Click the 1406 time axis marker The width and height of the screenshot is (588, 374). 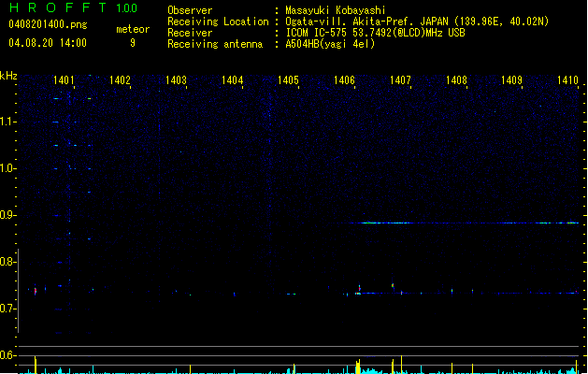point(344,80)
